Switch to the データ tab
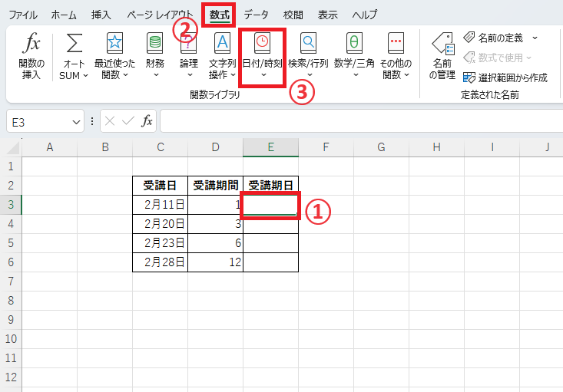Viewport: 563px width, 392px height. [x=256, y=15]
